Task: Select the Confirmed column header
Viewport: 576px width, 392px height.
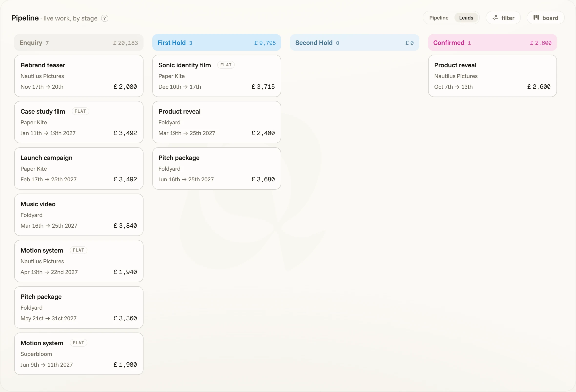Action: pyautogui.click(x=492, y=43)
